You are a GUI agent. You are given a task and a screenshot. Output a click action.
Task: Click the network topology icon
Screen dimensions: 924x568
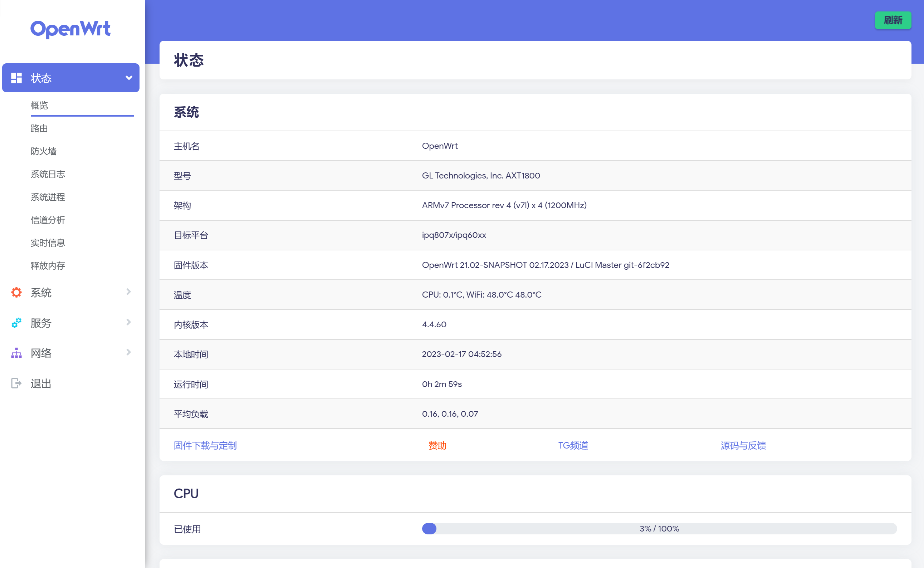point(16,353)
